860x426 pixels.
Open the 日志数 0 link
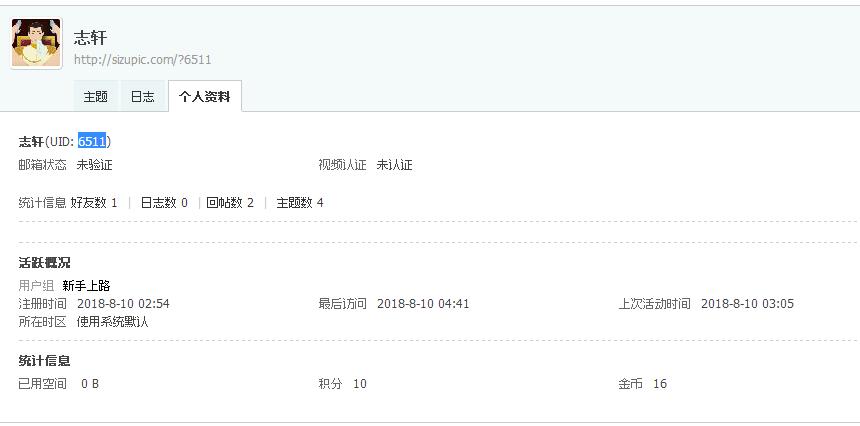[164, 203]
